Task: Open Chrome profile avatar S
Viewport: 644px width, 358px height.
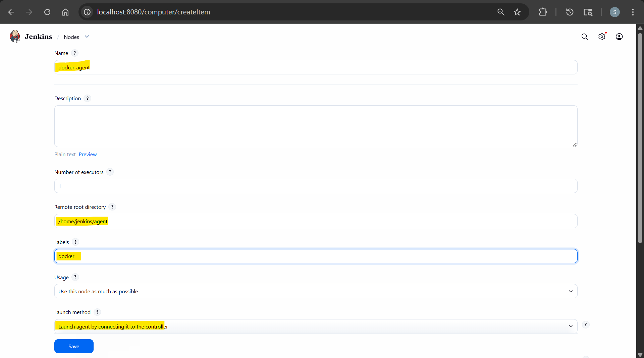Action: click(615, 12)
